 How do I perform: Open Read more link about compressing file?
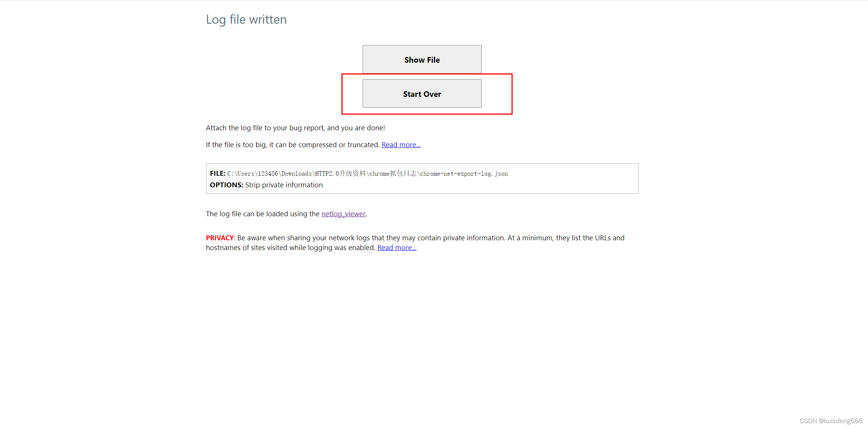[401, 145]
